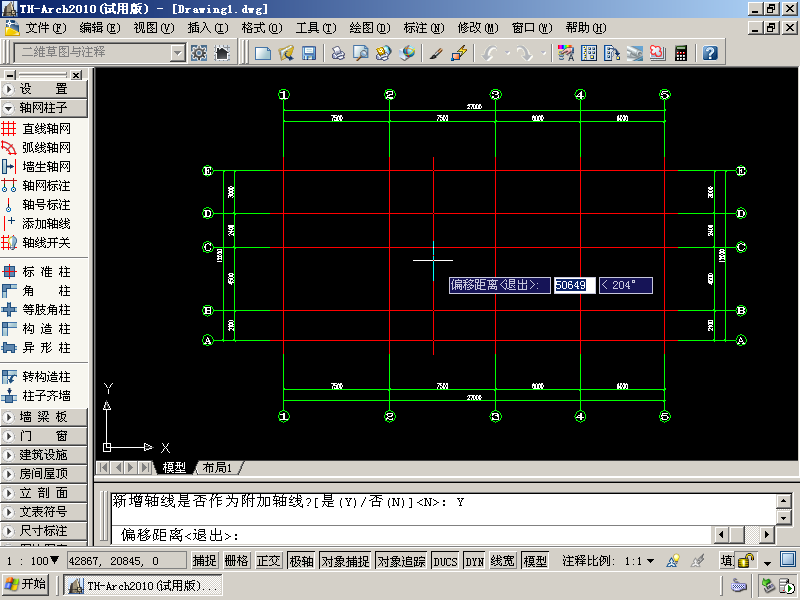Select the 弧线轴网 tool
The height and width of the screenshot is (600, 800).
point(37,147)
